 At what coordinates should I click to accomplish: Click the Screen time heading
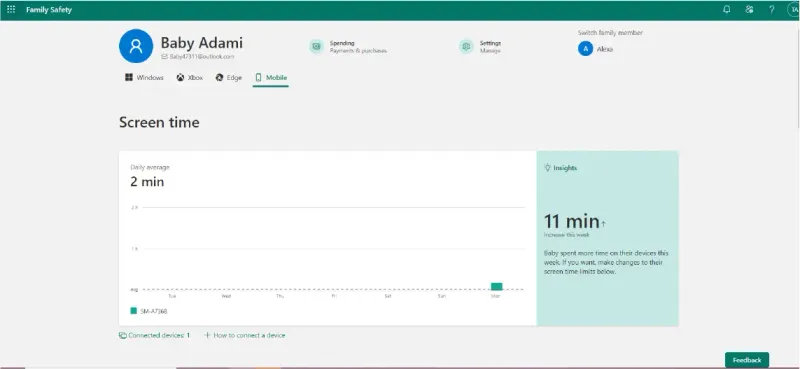159,122
